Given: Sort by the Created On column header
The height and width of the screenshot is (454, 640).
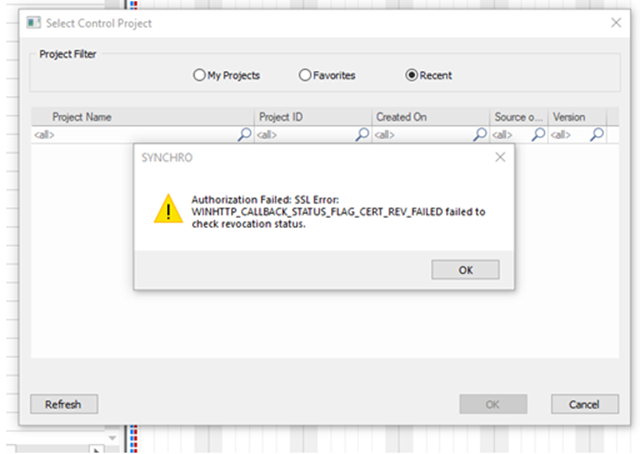Looking at the screenshot, I should [x=431, y=117].
